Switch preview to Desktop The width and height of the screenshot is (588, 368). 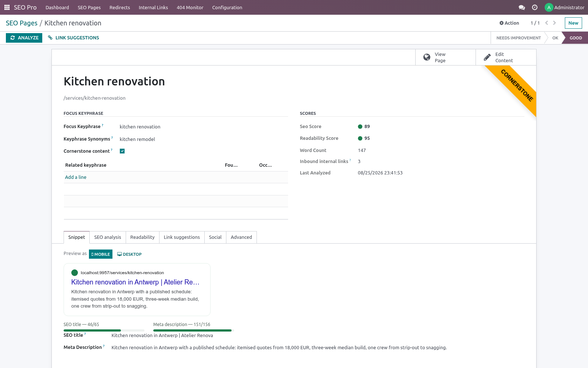(129, 254)
